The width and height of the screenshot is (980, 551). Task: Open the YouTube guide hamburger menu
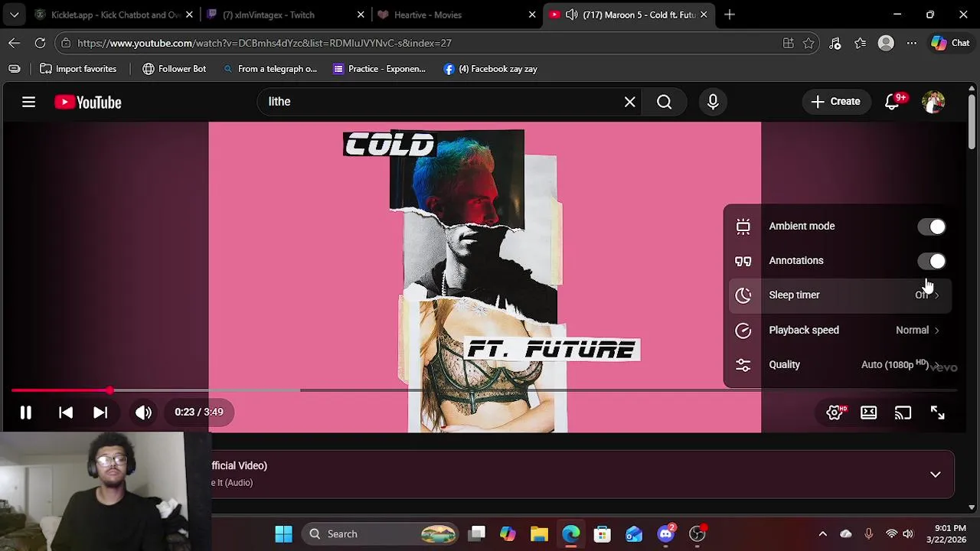(28, 102)
